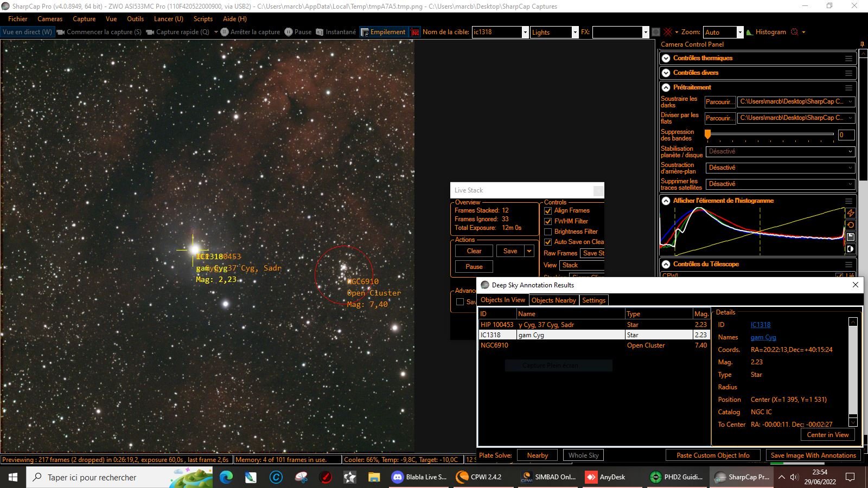Click the Pause button in Live Stack
Image resolution: width=868 pixels, height=488 pixels.
(474, 267)
